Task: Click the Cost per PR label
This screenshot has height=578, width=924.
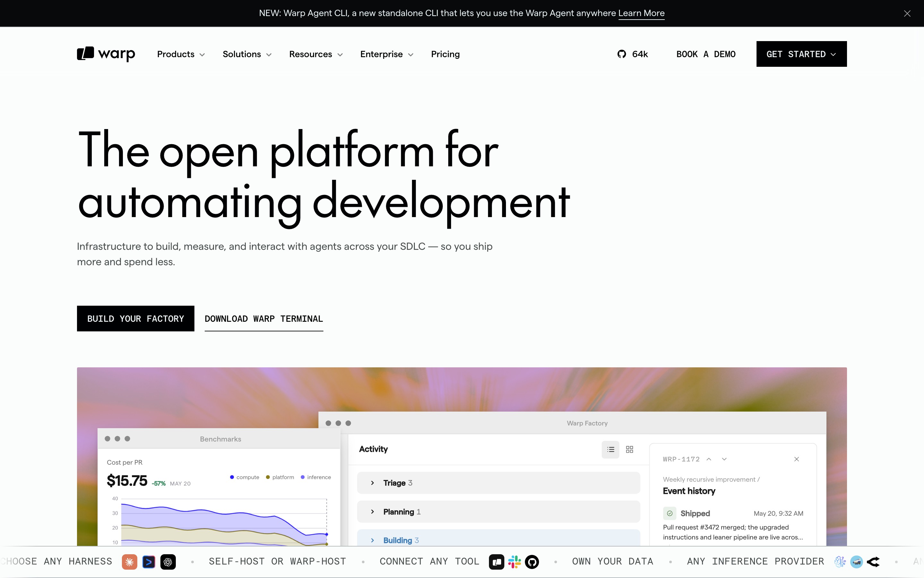Action: click(124, 462)
